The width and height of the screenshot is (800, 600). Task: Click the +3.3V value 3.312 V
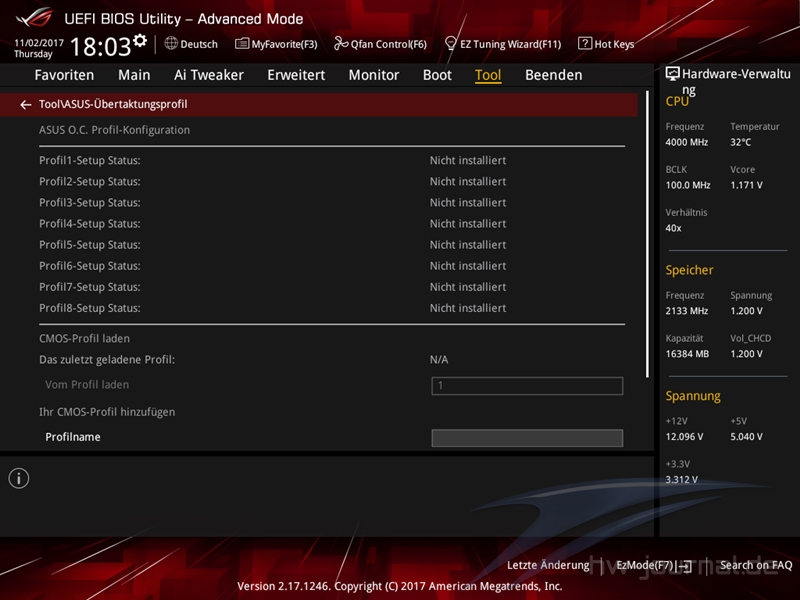click(x=682, y=480)
